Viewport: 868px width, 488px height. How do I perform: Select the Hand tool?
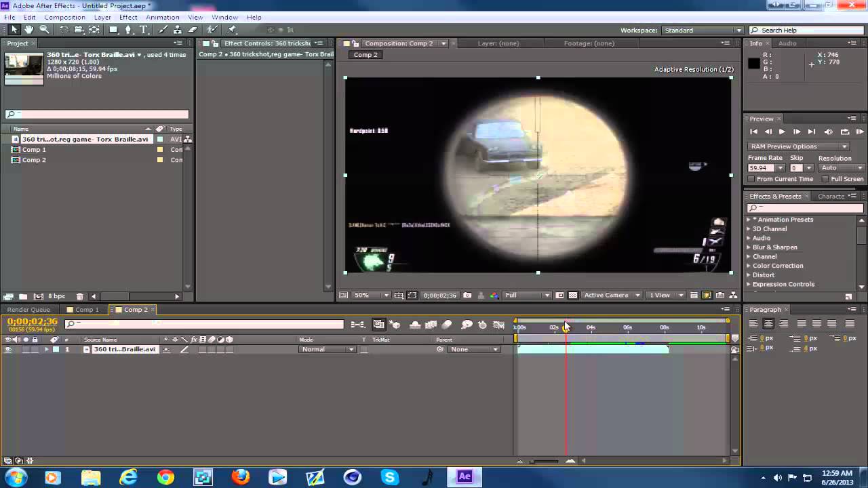(x=29, y=30)
